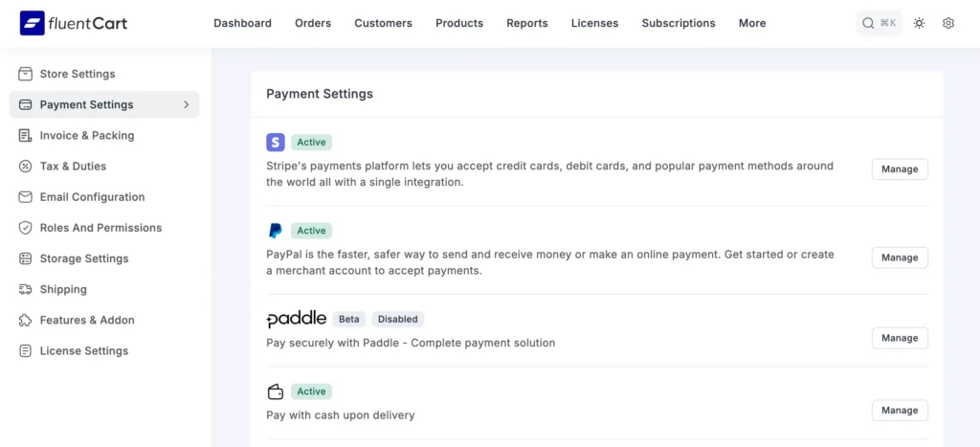Click the fluentCart logo
The image size is (980, 447).
[74, 23]
